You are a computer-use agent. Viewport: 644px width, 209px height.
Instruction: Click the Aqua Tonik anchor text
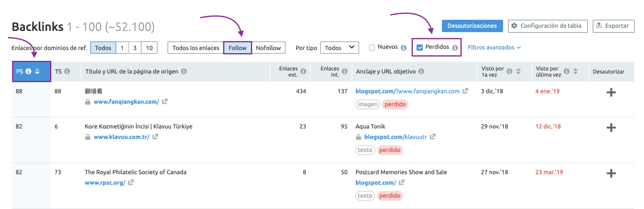pyautogui.click(x=370, y=126)
